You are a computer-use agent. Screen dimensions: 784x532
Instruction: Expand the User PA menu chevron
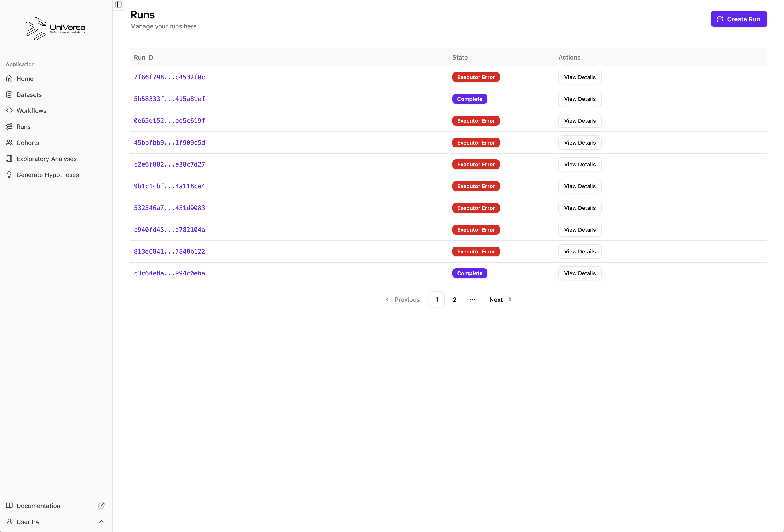click(x=101, y=522)
